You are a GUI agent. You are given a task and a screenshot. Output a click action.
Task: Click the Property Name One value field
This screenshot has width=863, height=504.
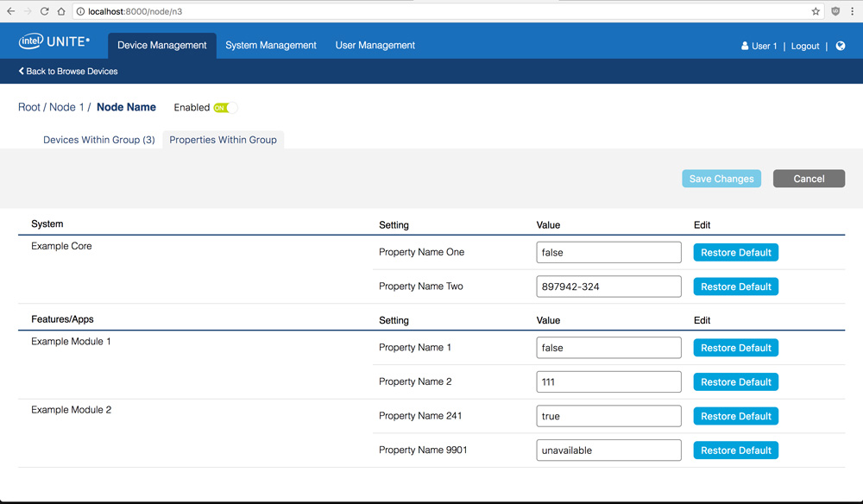tap(608, 253)
